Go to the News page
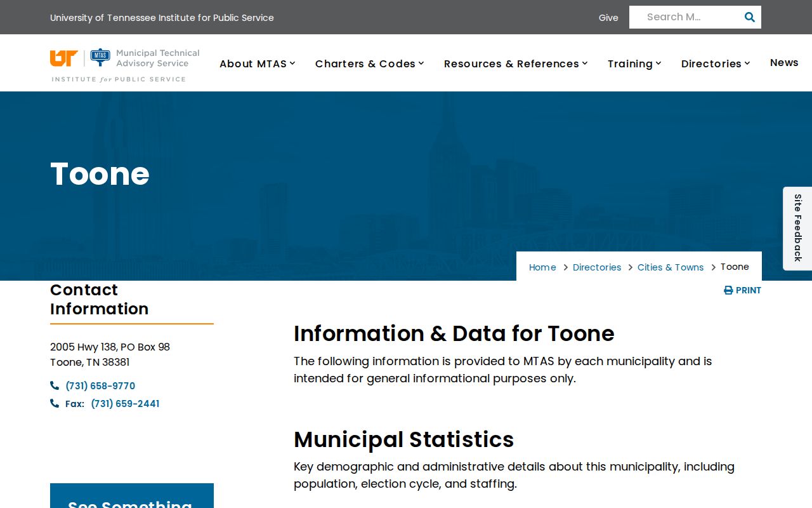The image size is (812, 508). pyautogui.click(x=784, y=62)
